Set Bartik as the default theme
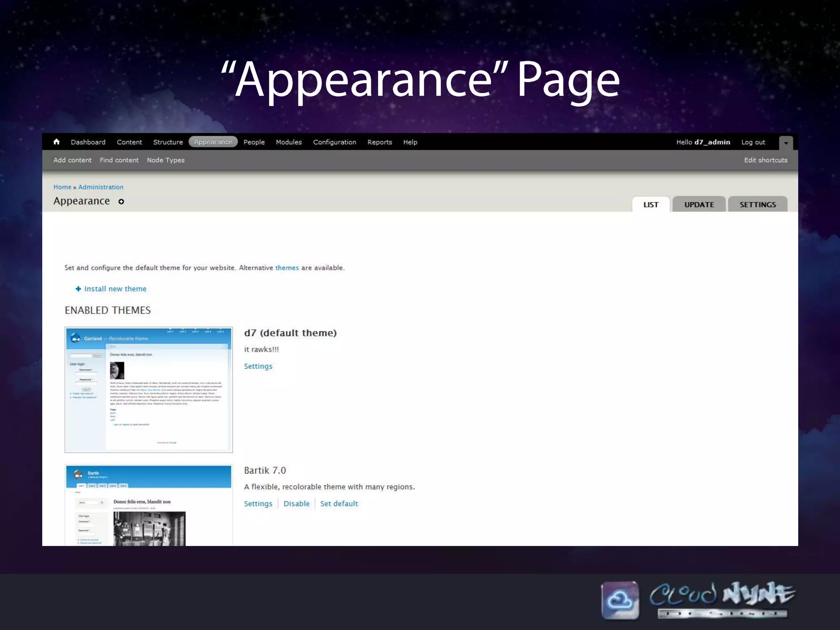Image resolution: width=840 pixels, height=630 pixels. 339,503
